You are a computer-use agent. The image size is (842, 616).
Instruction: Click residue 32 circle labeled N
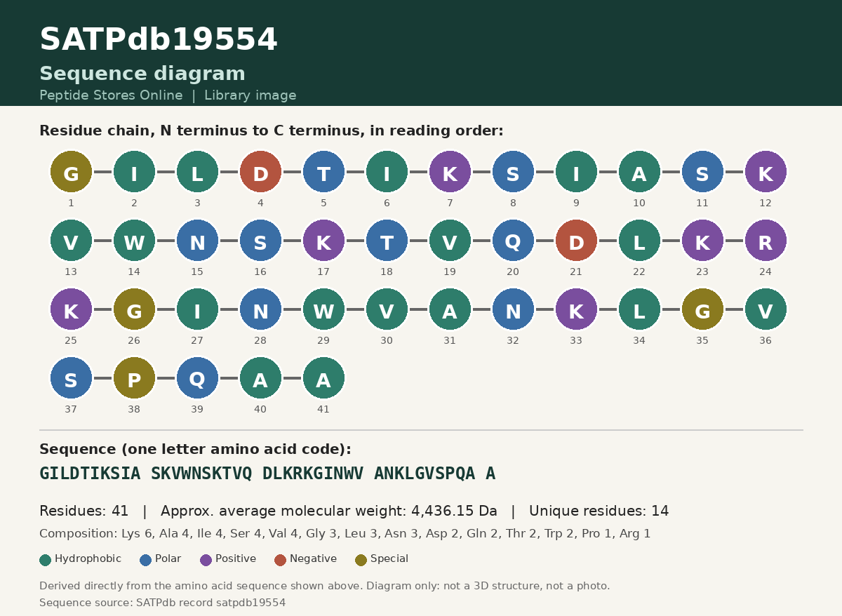tap(513, 309)
